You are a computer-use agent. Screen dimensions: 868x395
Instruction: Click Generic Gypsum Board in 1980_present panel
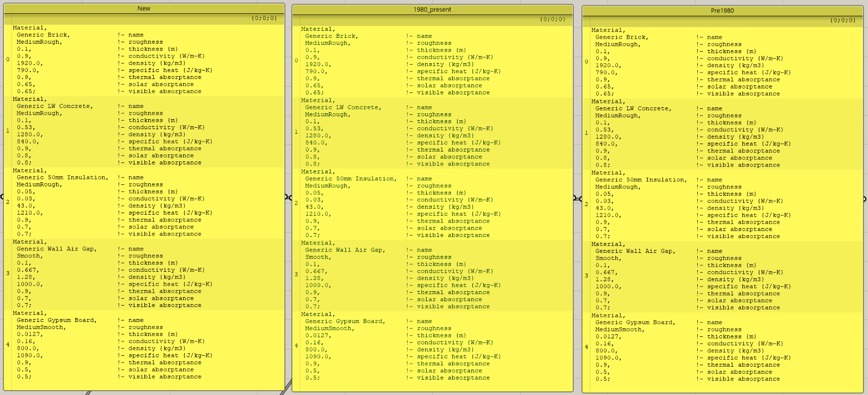[x=344, y=321]
